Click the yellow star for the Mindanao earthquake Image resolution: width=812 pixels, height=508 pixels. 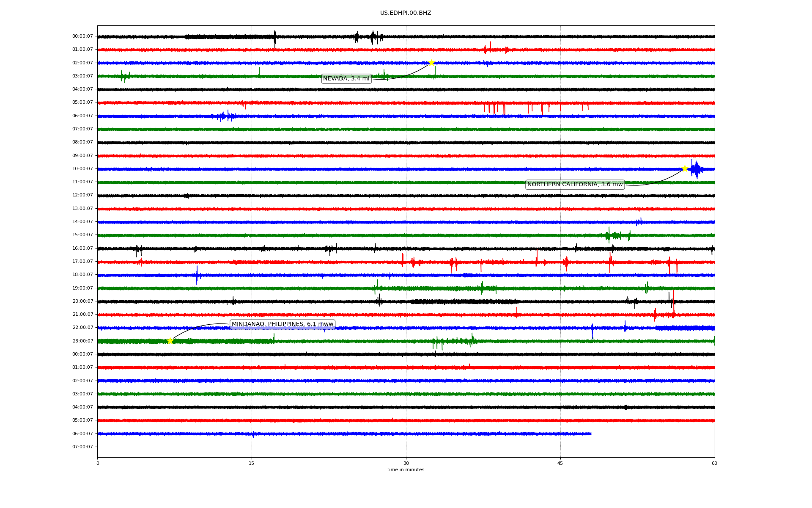click(x=170, y=341)
